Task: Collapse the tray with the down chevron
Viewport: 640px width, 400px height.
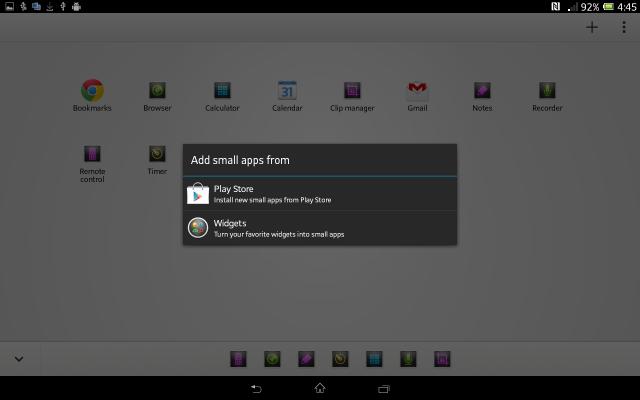Action: (19, 359)
